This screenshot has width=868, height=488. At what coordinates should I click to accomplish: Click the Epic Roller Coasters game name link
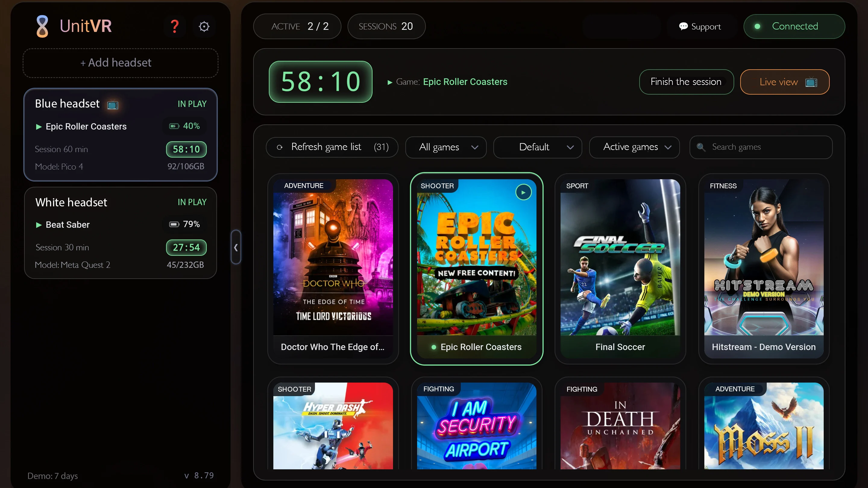(x=465, y=82)
